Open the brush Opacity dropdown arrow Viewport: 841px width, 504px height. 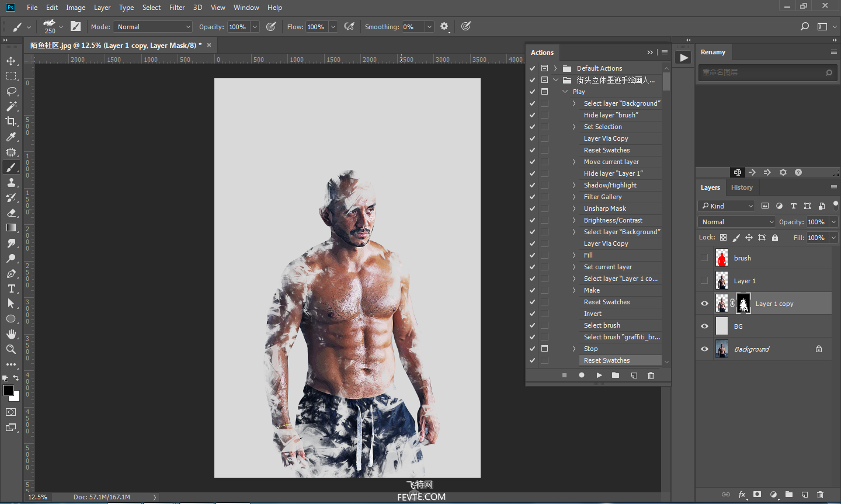(x=255, y=27)
